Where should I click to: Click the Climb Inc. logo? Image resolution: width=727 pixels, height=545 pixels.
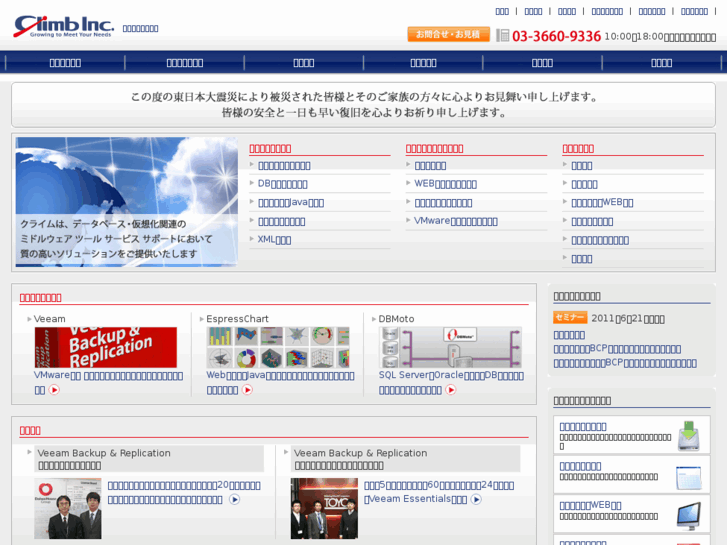64,26
